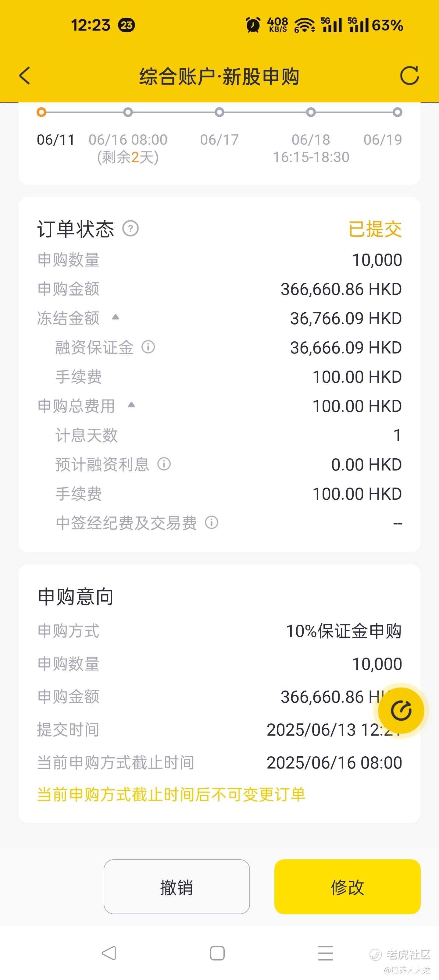439x980 pixels.
Task: Collapse the 申购总费用 breakdown
Action: click(131, 404)
